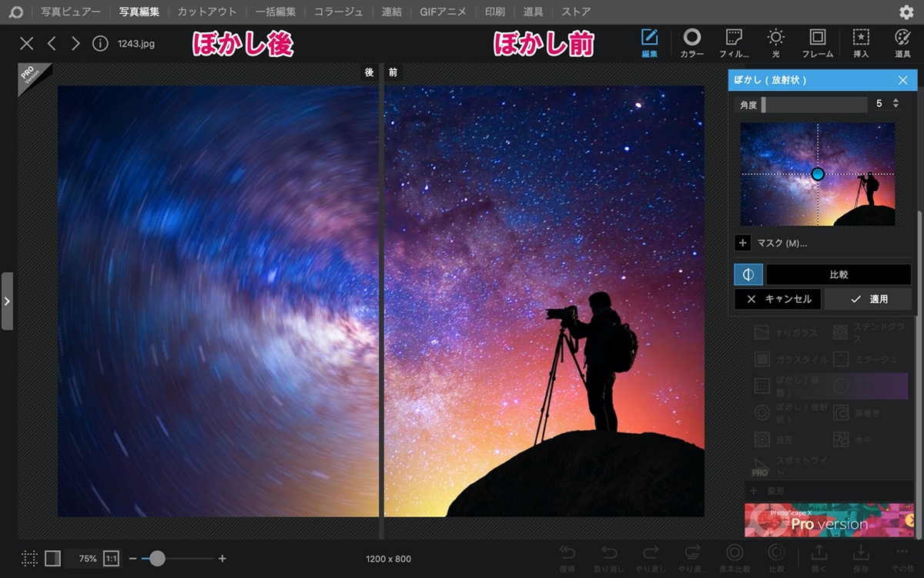Open the カラー color adjustments panel
Screen dimensions: 924x578
pyautogui.click(x=691, y=43)
